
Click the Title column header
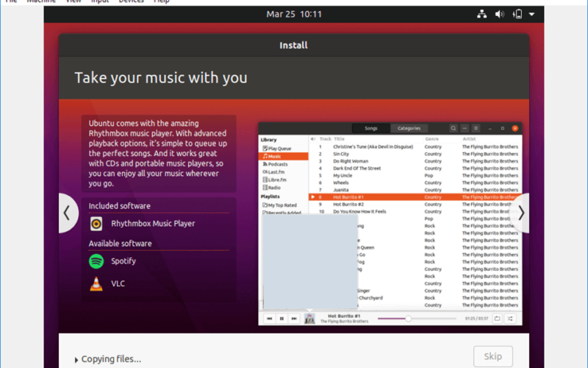pos(339,139)
